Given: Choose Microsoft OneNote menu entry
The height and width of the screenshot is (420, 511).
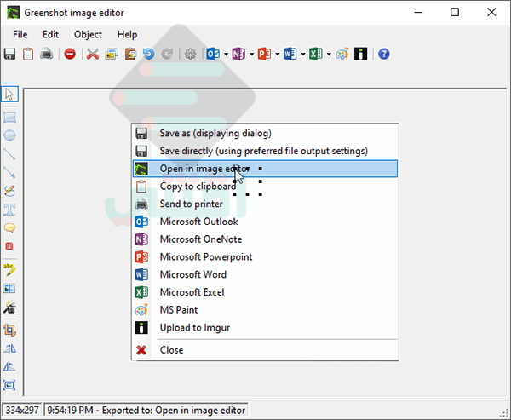Looking at the screenshot, I should (x=265, y=239).
